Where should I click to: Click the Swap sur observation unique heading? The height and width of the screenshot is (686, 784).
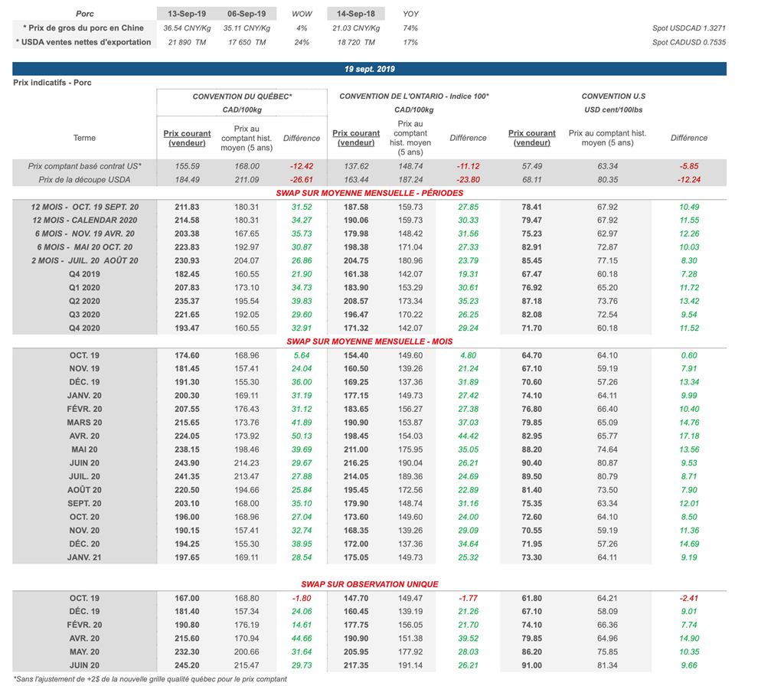pyautogui.click(x=369, y=584)
